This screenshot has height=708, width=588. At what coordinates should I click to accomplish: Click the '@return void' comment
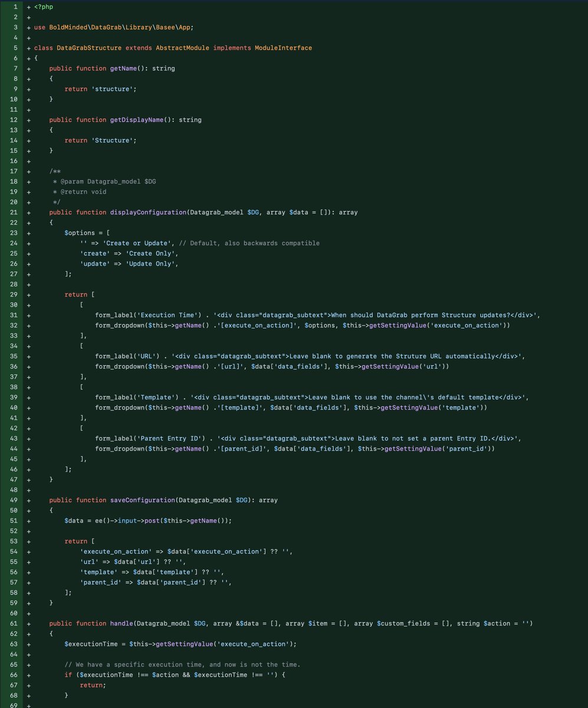tap(83, 192)
